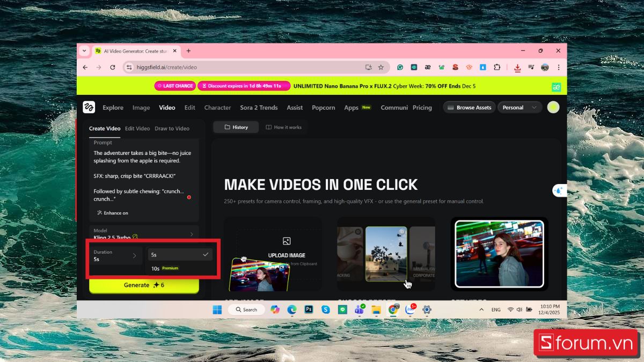Switch to the Edit Video tab

(x=137, y=128)
